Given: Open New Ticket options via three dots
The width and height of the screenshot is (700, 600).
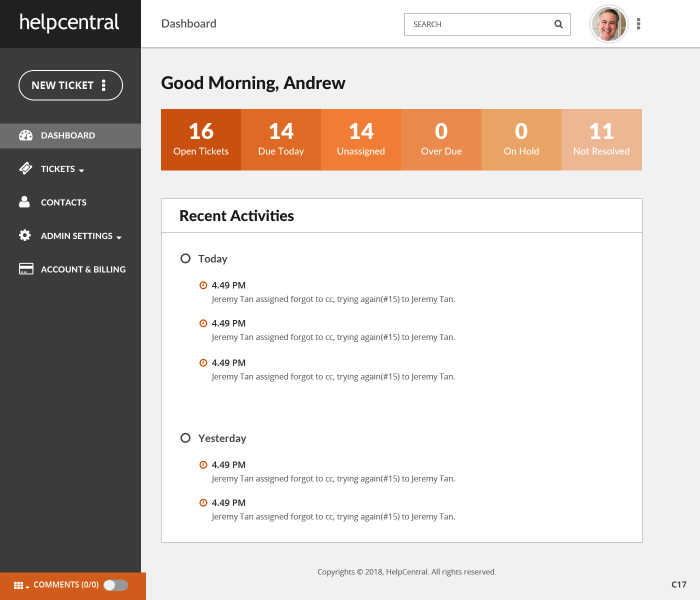Looking at the screenshot, I should tap(103, 85).
